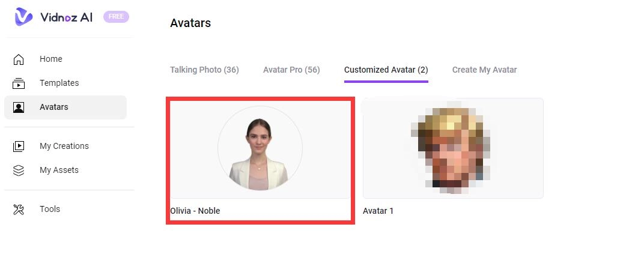Viewport: 644px width, 263px height.
Task: Click the Templates icon in the sidebar
Action: click(x=19, y=83)
